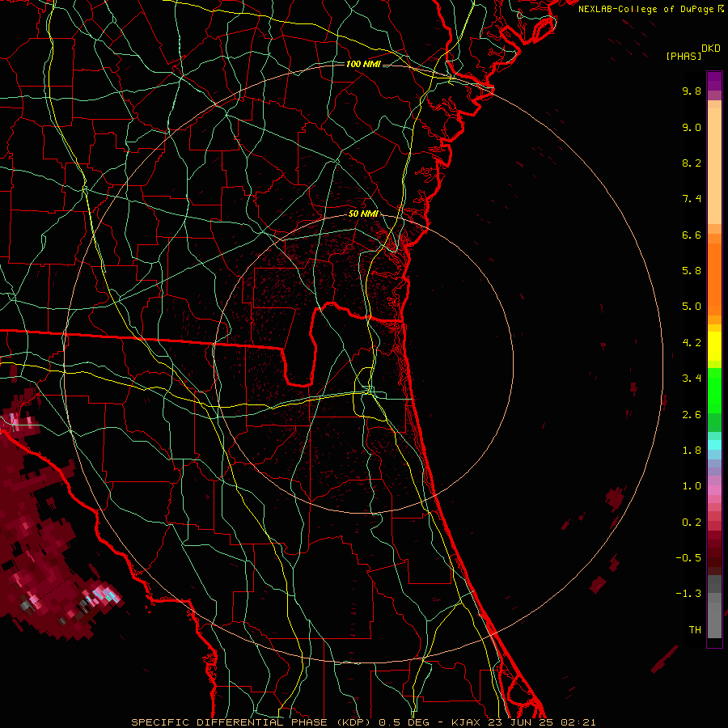Click the 50 NMI range ring label
Image resolution: width=728 pixels, height=728 pixels.
click(x=363, y=214)
